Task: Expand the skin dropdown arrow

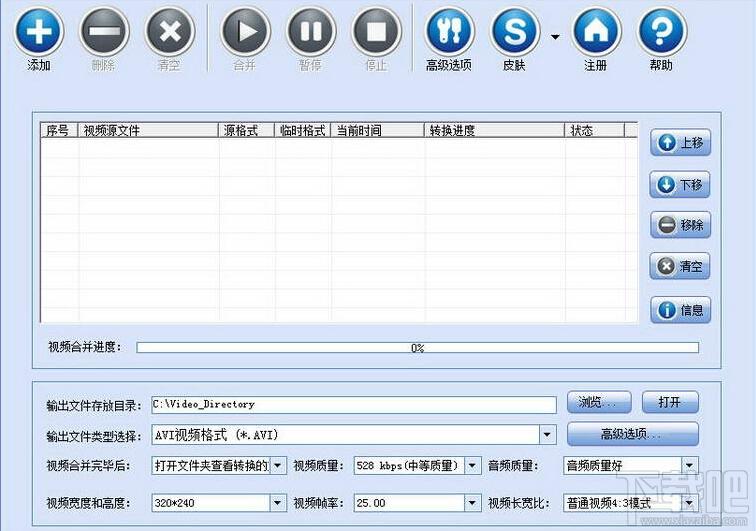Action: click(x=555, y=37)
